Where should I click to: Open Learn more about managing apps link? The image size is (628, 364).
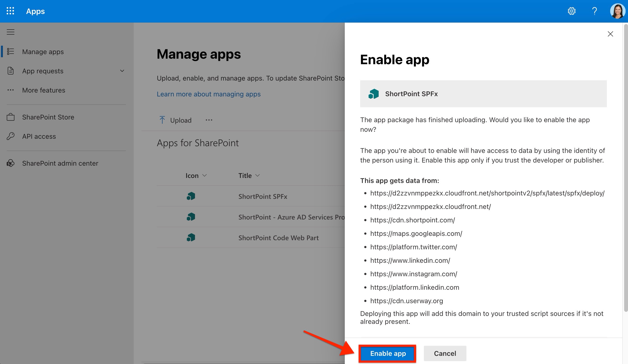[x=209, y=94]
